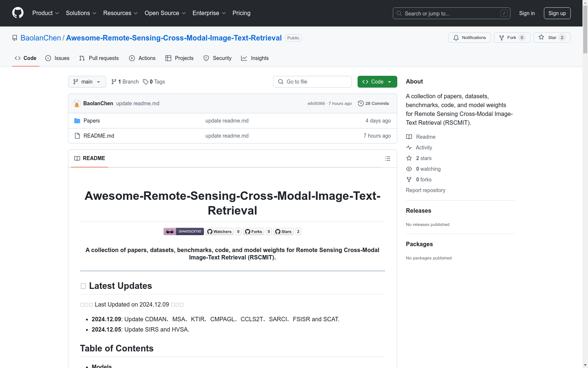Image resolution: width=588 pixels, height=368 pixels.
Task: Open Papers row commit message link
Action: pos(227,121)
